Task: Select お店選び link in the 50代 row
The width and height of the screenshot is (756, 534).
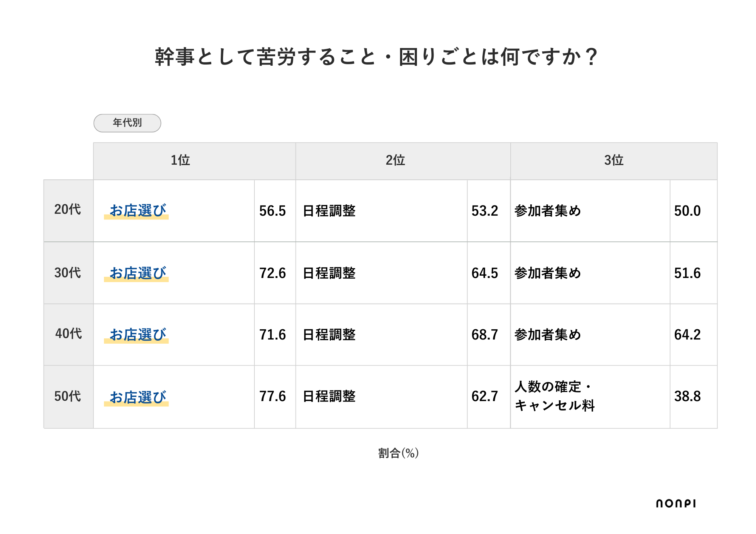Action: click(138, 397)
